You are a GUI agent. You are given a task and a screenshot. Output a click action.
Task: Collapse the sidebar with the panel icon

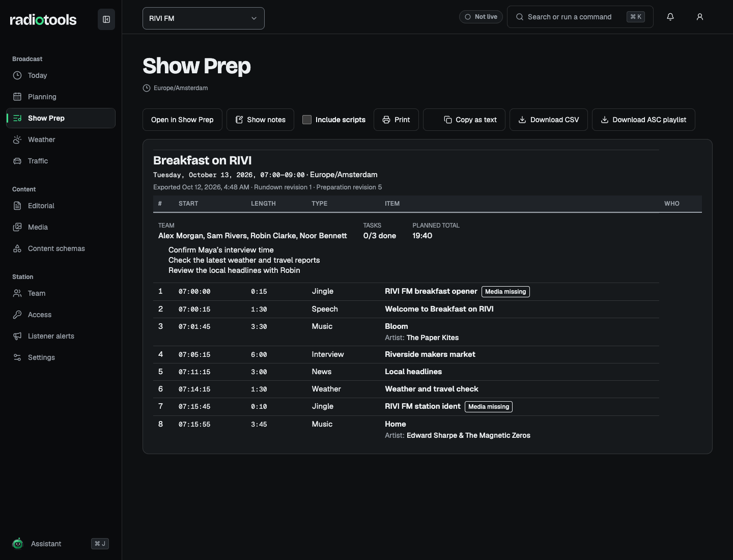coord(106,19)
